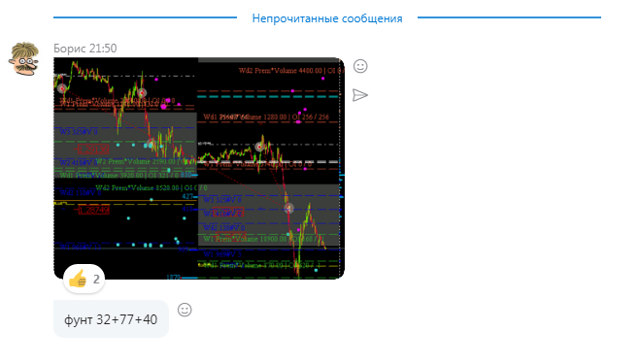Click the 'Непрочитанные сообщения' divider label

click(327, 18)
